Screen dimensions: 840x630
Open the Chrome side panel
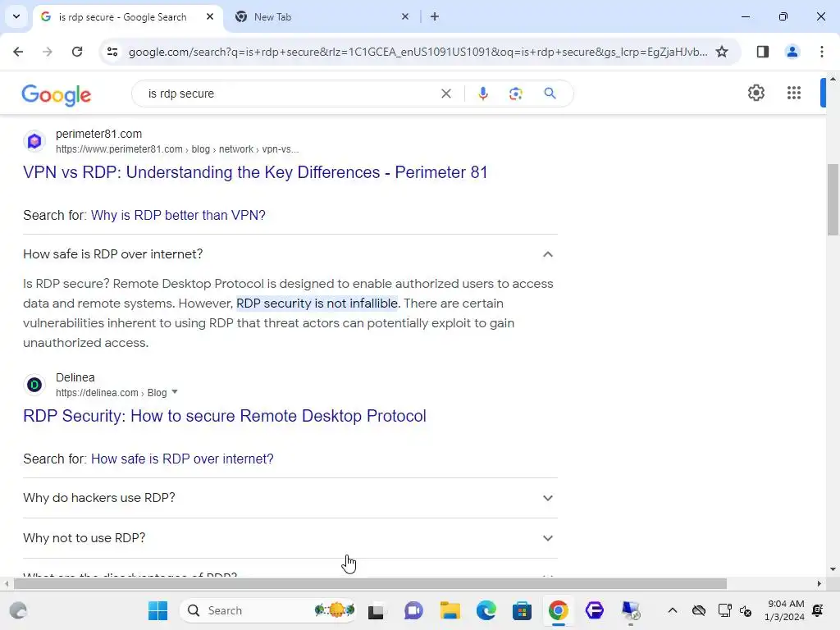click(x=762, y=52)
